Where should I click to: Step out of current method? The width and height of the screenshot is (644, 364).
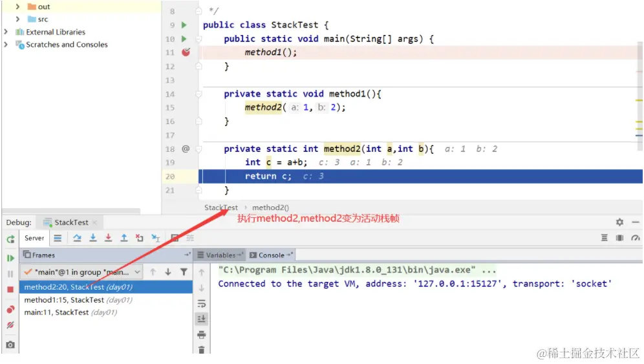pos(123,238)
